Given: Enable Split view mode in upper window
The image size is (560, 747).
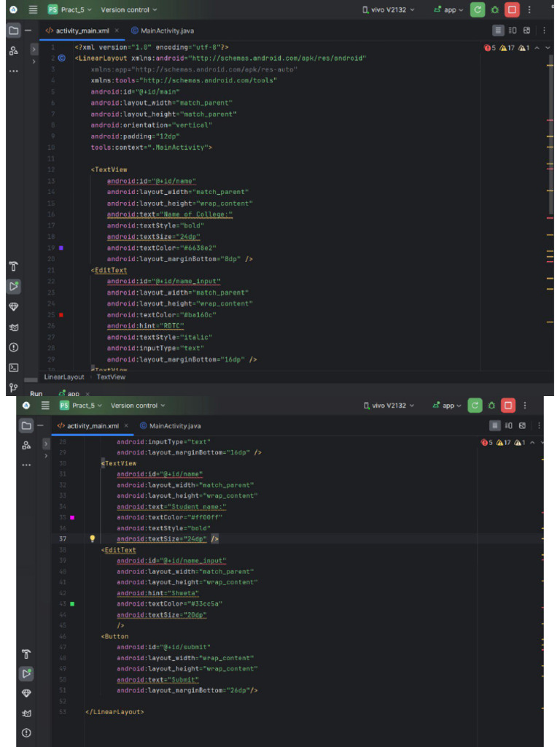Looking at the screenshot, I should pyautogui.click(x=513, y=31).
